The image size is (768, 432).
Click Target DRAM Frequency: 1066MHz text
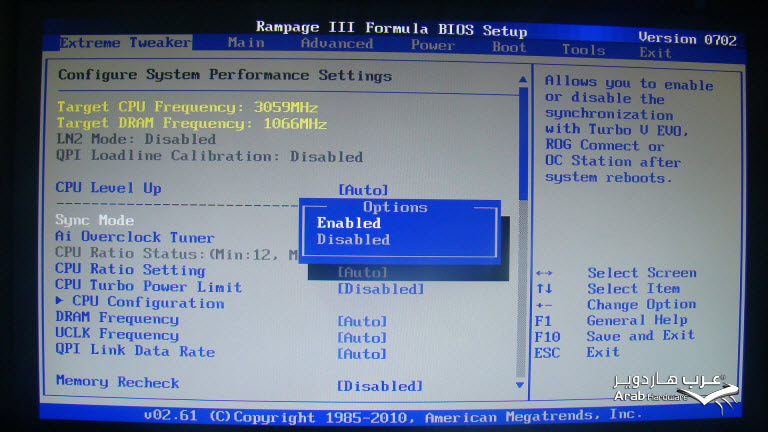(192, 123)
